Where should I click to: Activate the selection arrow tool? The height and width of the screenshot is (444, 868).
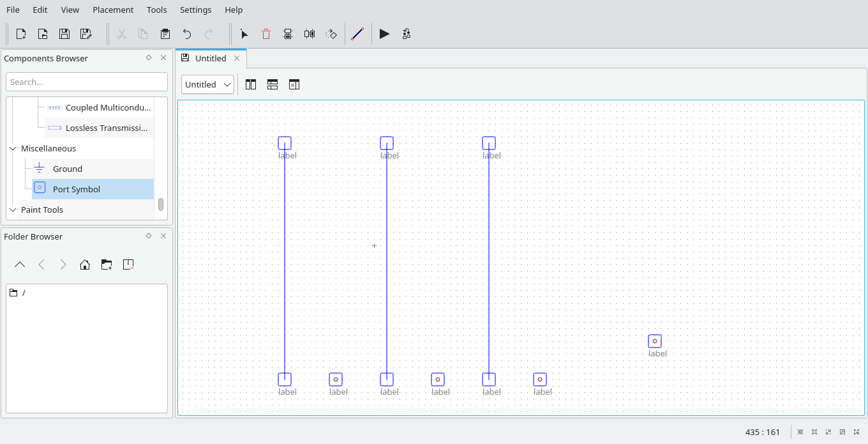tap(244, 34)
